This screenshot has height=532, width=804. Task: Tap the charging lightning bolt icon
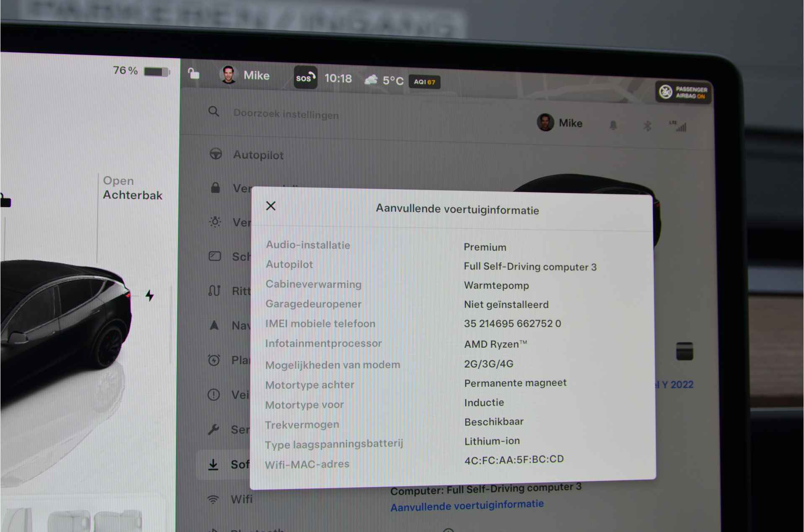point(149,296)
